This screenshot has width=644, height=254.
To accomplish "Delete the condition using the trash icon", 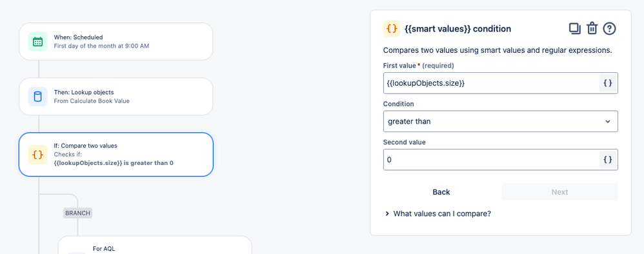I will coord(592,28).
